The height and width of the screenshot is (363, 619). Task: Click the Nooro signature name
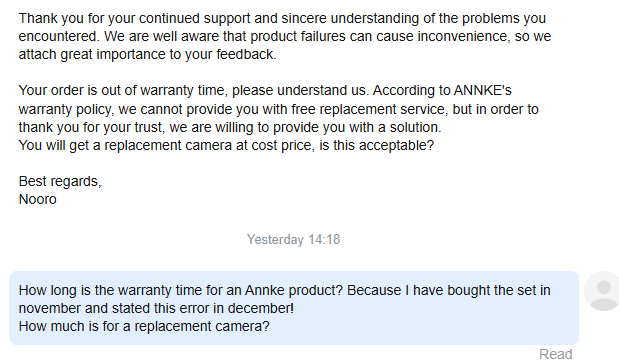[x=38, y=199]
